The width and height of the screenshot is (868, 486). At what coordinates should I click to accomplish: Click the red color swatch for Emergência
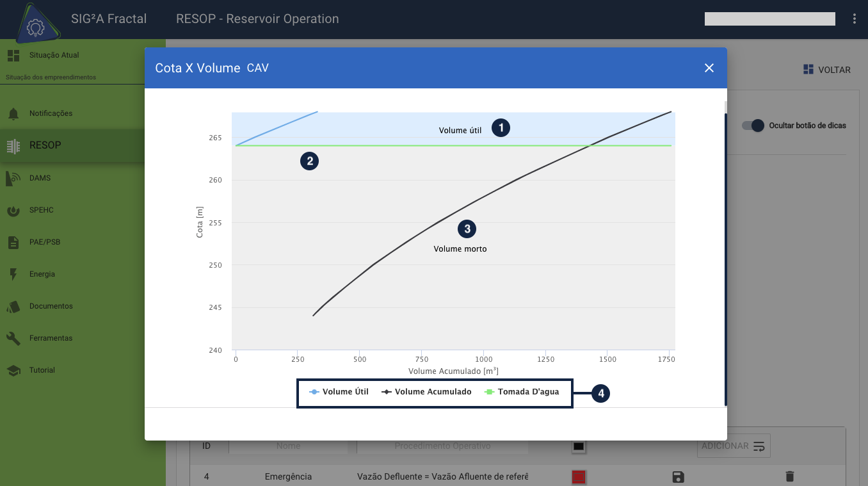coord(579,476)
